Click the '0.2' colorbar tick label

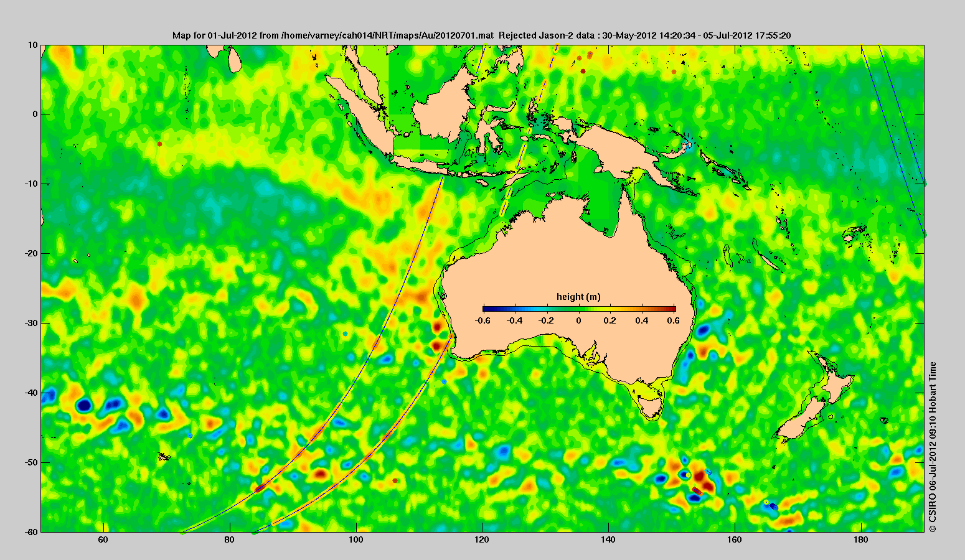point(610,320)
